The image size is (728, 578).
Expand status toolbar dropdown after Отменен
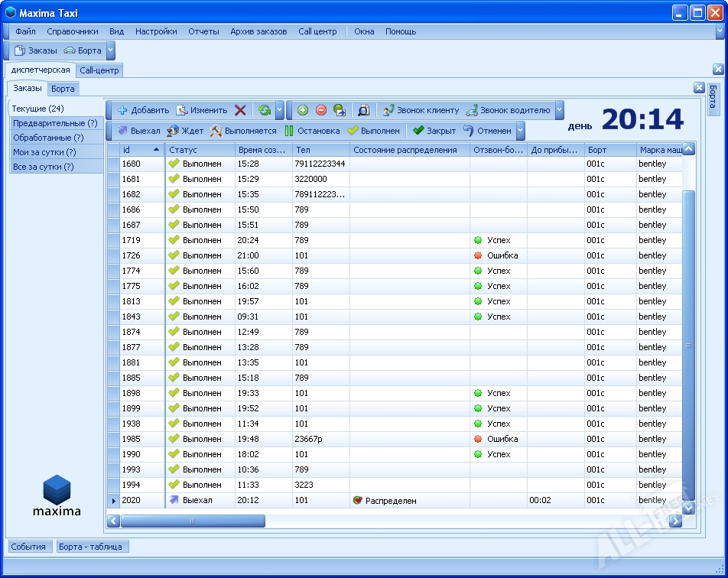click(521, 131)
